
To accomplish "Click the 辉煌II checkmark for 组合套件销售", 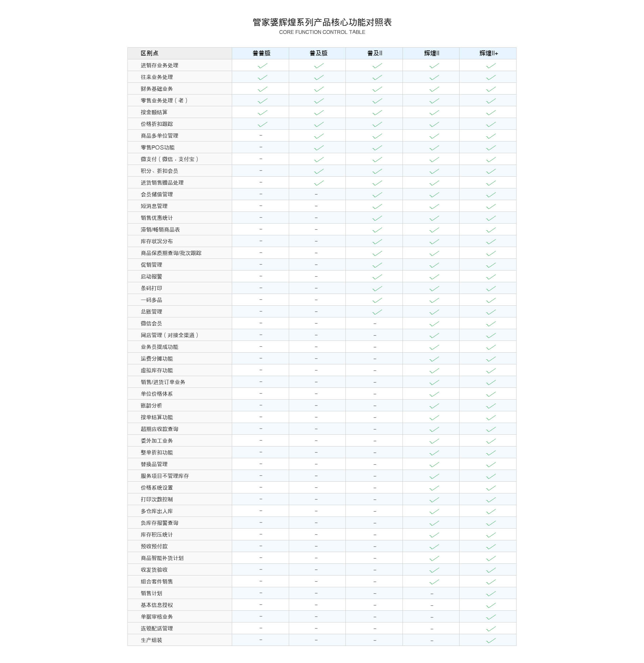I will pyautogui.click(x=434, y=582).
